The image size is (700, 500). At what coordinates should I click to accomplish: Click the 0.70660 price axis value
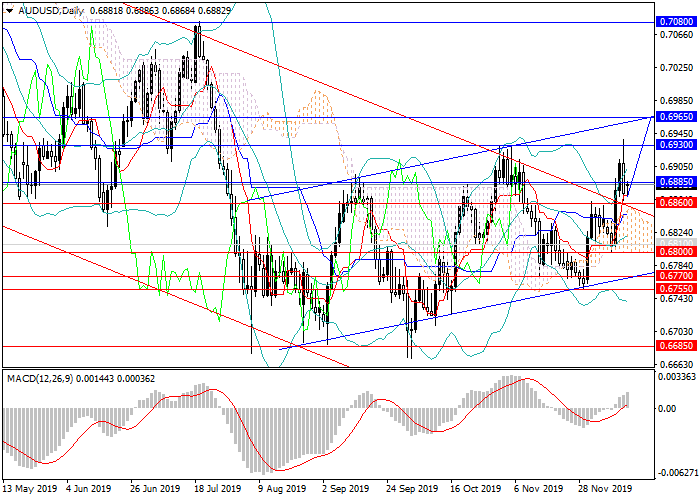click(674, 35)
